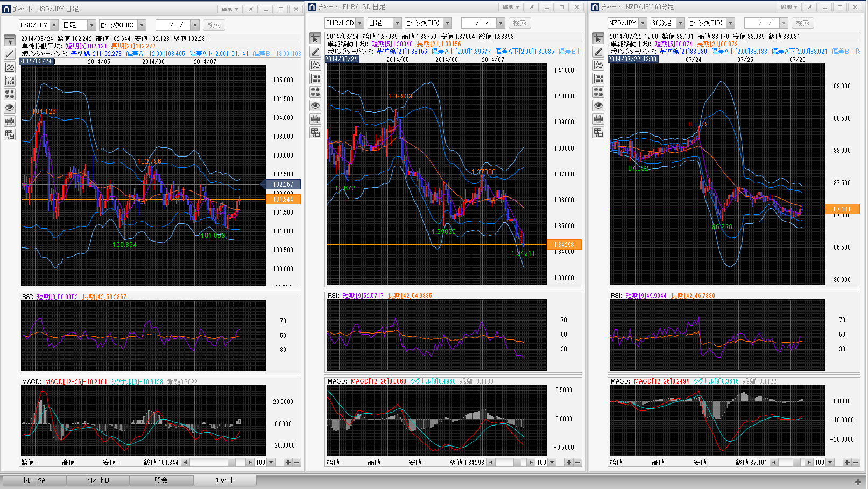Screen dimensions: 868x489
Task: Open the technical indicator icon in NZD/JPY chart
Action: point(598,65)
